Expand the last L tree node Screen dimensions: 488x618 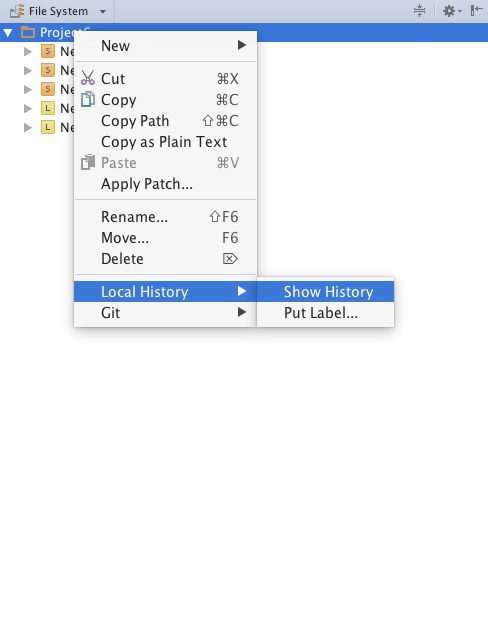[28, 127]
